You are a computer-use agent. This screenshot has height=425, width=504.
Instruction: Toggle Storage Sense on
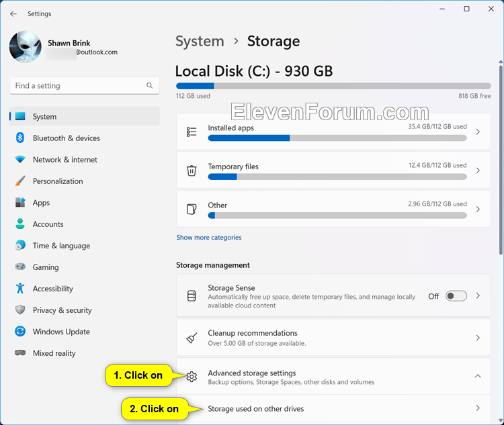[x=456, y=296]
